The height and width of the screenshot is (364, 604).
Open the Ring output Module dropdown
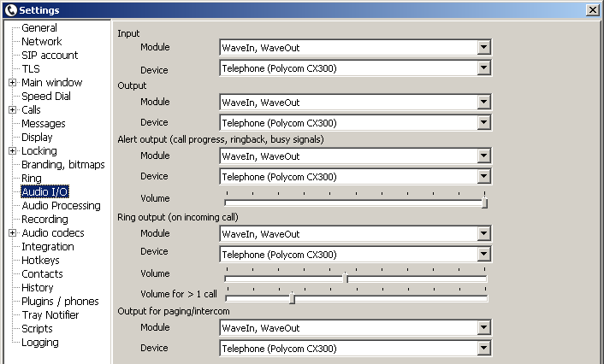click(x=484, y=234)
